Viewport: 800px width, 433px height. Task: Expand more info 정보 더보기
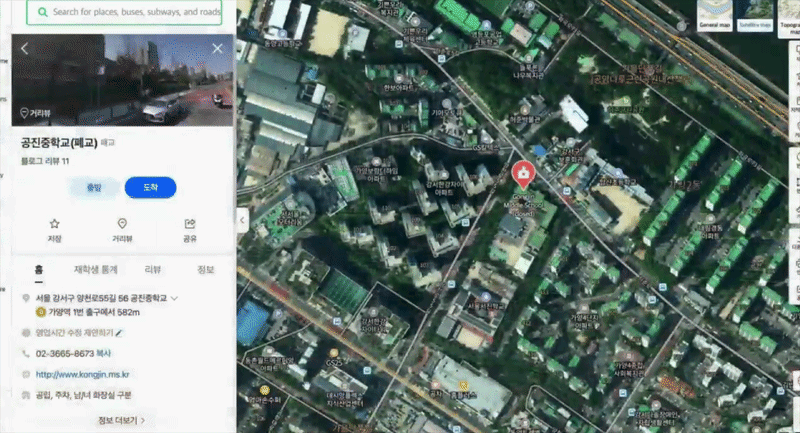121,420
